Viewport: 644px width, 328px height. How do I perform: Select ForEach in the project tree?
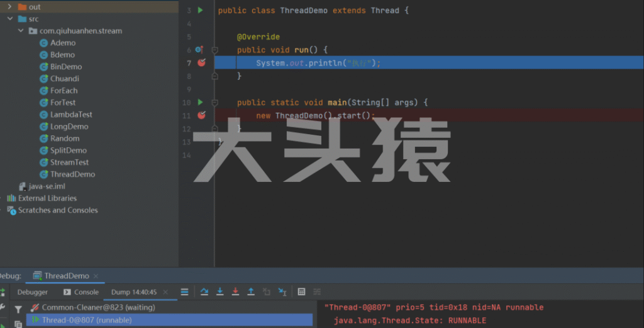(x=64, y=91)
